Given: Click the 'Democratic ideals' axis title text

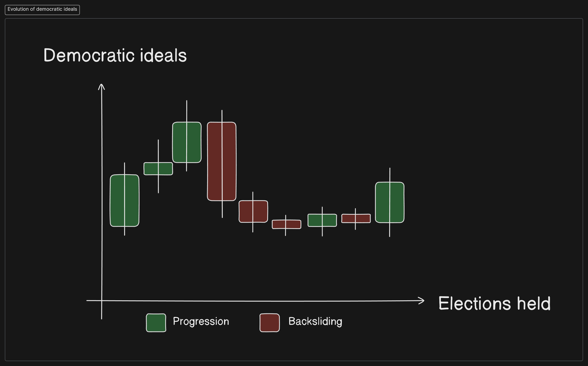Looking at the screenshot, I should pos(115,55).
